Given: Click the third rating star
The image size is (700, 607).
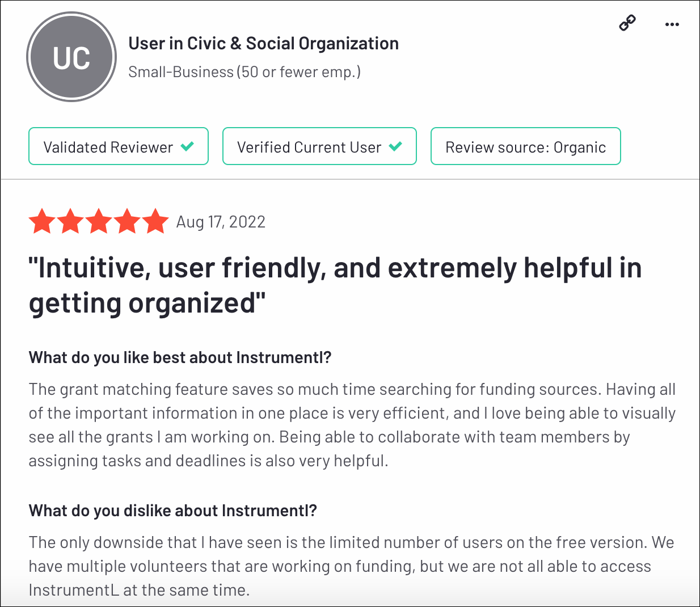Looking at the screenshot, I should pos(99,221).
